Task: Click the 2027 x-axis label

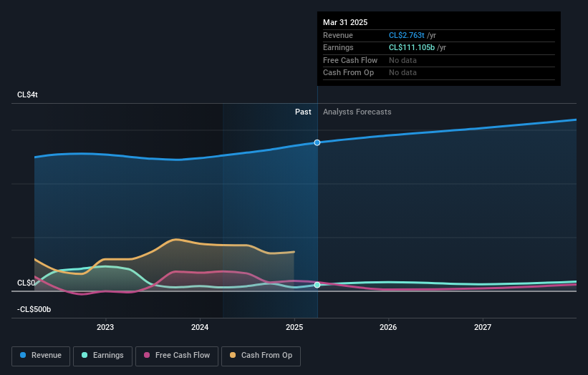Action: (x=483, y=328)
